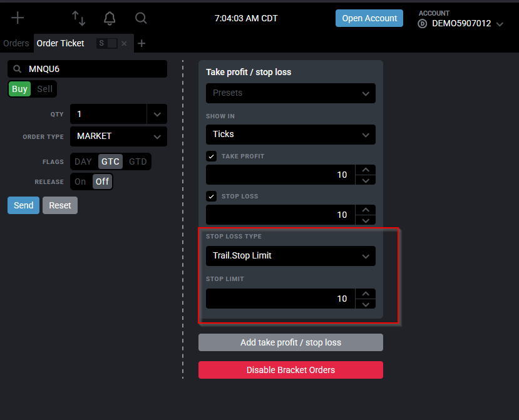Increase Stop Loss with up arrow

click(366, 210)
